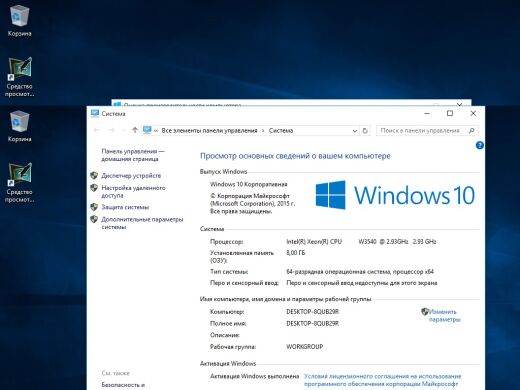
Task: Open address bar history dropdown
Action: pyautogui.click(x=355, y=131)
